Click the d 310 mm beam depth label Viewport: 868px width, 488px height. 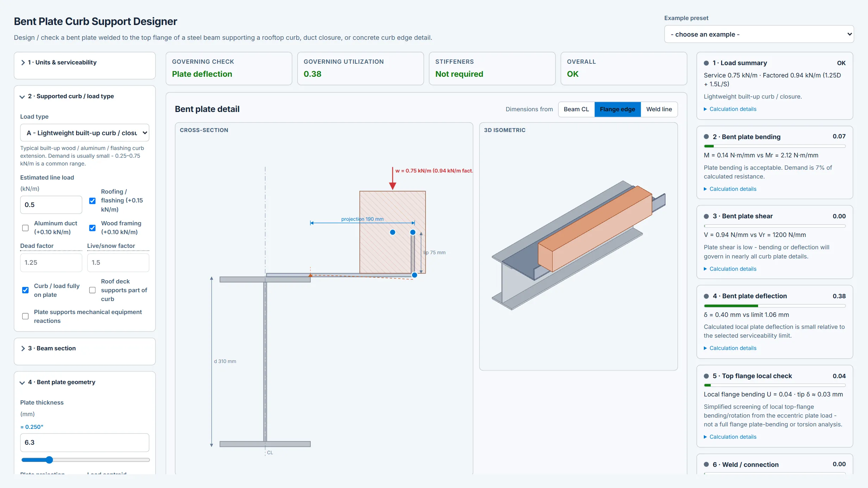pyautogui.click(x=225, y=361)
